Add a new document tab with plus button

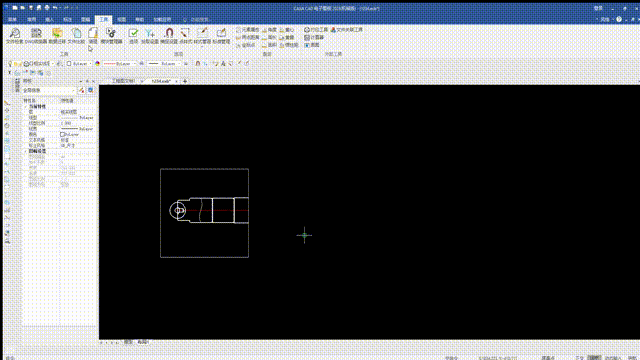coord(185,81)
